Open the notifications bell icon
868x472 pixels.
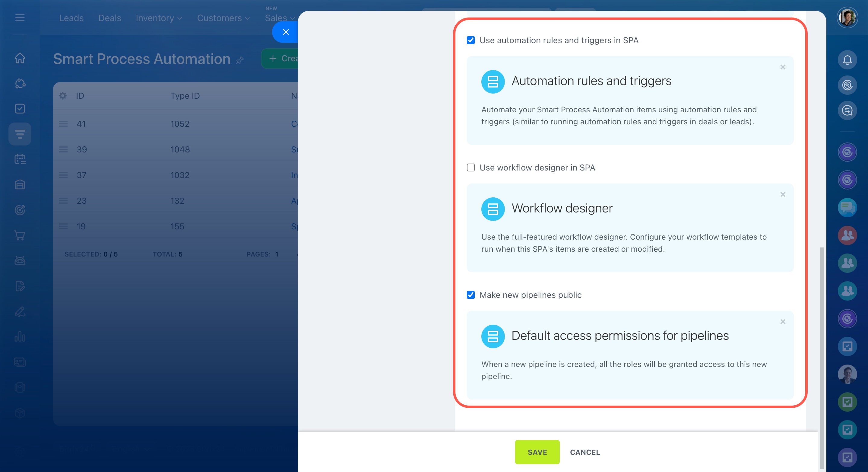click(x=847, y=60)
